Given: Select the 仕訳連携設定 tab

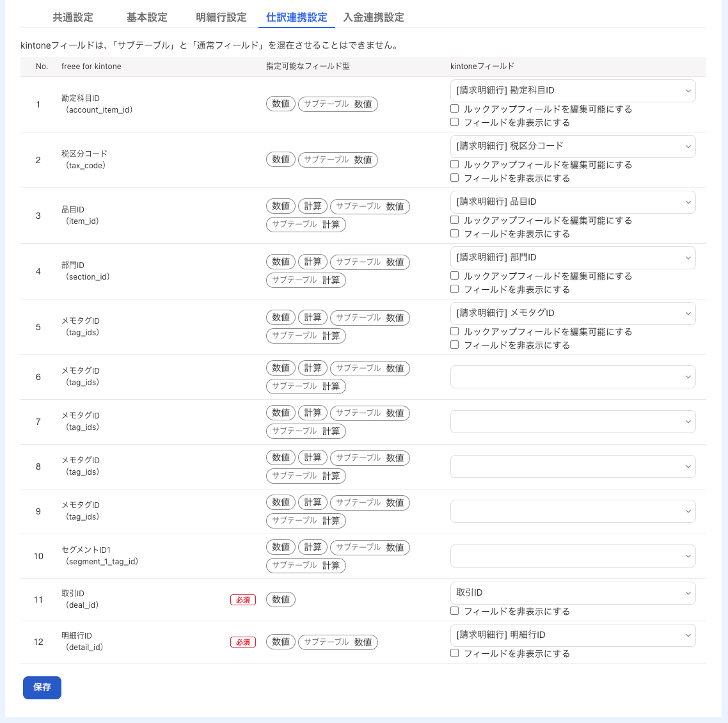Looking at the screenshot, I should click(297, 17).
